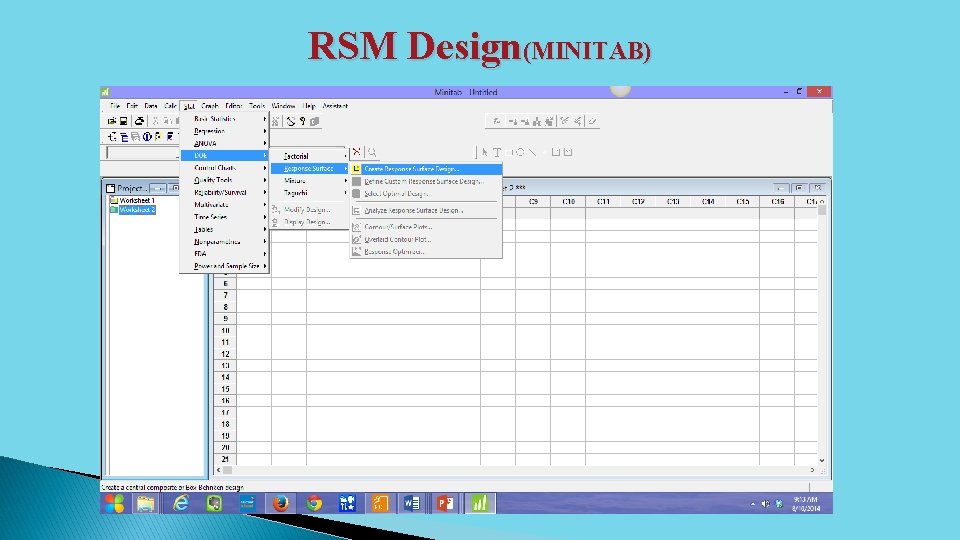Click the Minitab green chart taskbar icon
960x540 pixels.
[x=479, y=503]
